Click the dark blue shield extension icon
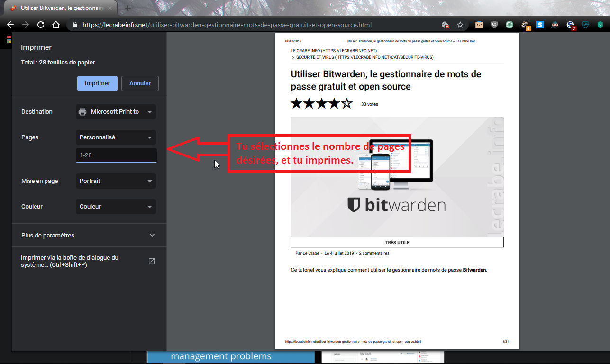Screen dimensions: 610x364 585,25
